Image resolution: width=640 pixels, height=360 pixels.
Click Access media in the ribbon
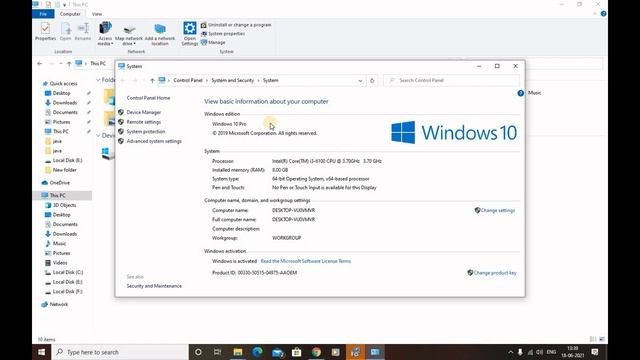pyautogui.click(x=105, y=33)
